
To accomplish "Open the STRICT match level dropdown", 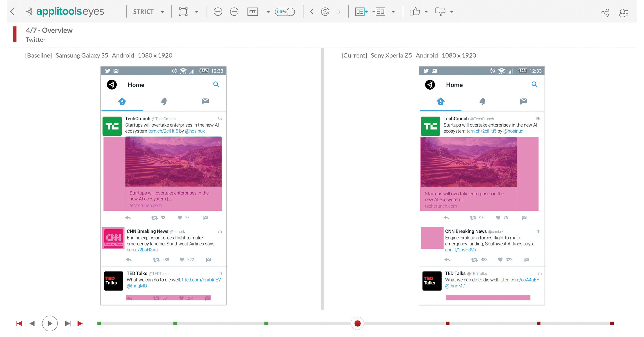I will point(162,11).
